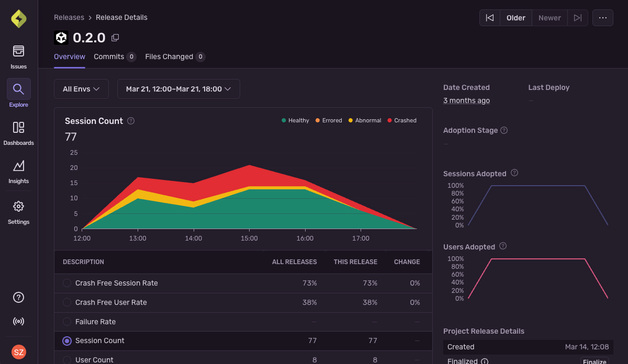Select the Explore icon in the sidebar
Viewport: 628px width, 364px height.
pyautogui.click(x=18, y=93)
